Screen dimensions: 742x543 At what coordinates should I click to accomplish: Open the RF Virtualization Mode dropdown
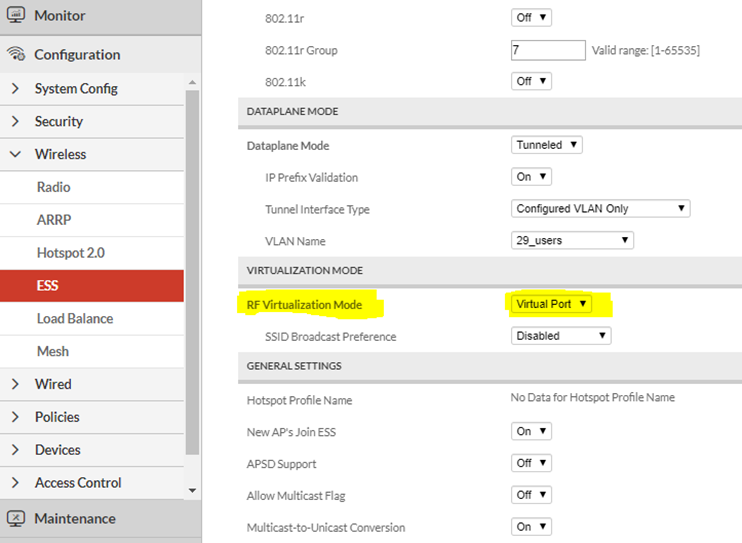[x=551, y=304]
